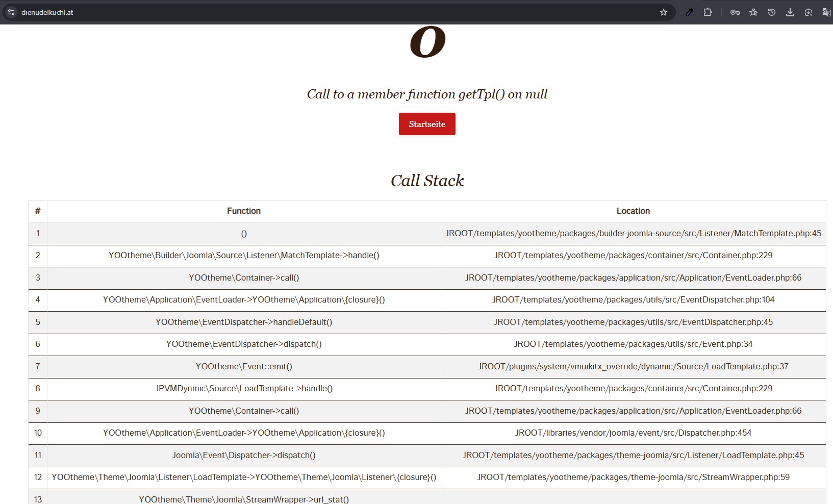Activate the color picker eyedropper extension
This screenshot has width=833, height=504.
[689, 12]
